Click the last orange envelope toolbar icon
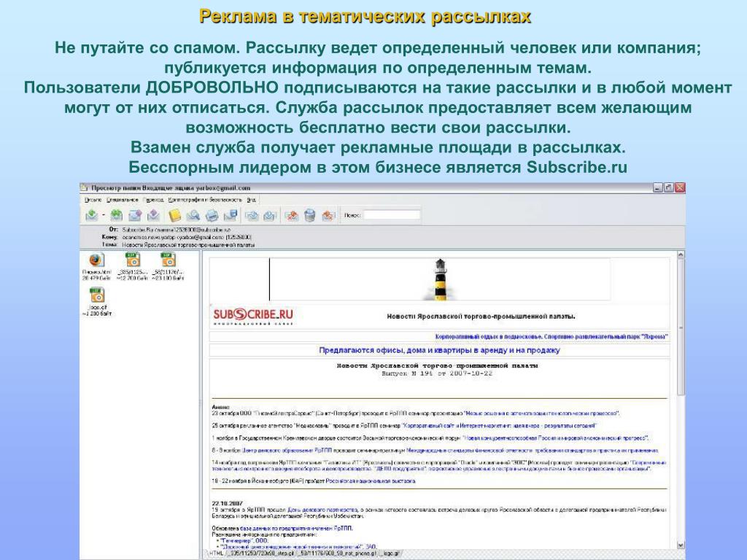Viewport: 747px width, 560px height. (x=328, y=215)
